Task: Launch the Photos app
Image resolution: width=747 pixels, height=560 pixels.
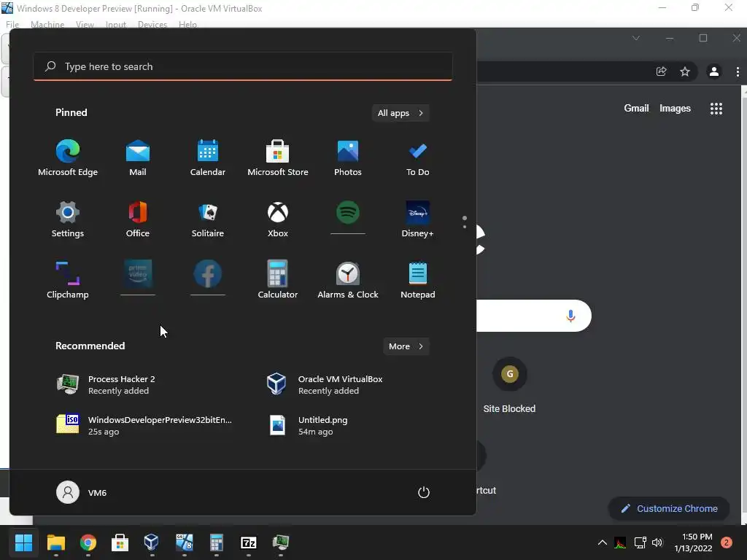Action: click(348, 157)
